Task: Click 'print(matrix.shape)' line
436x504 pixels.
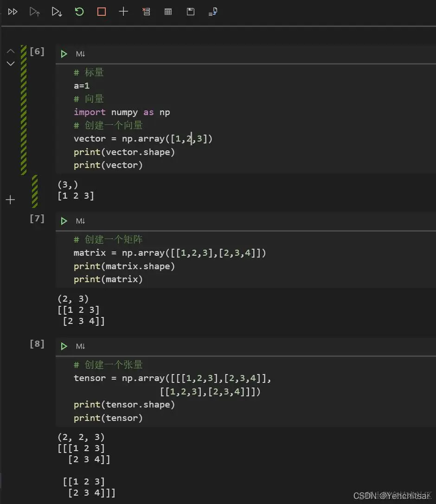Action: (124, 266)
